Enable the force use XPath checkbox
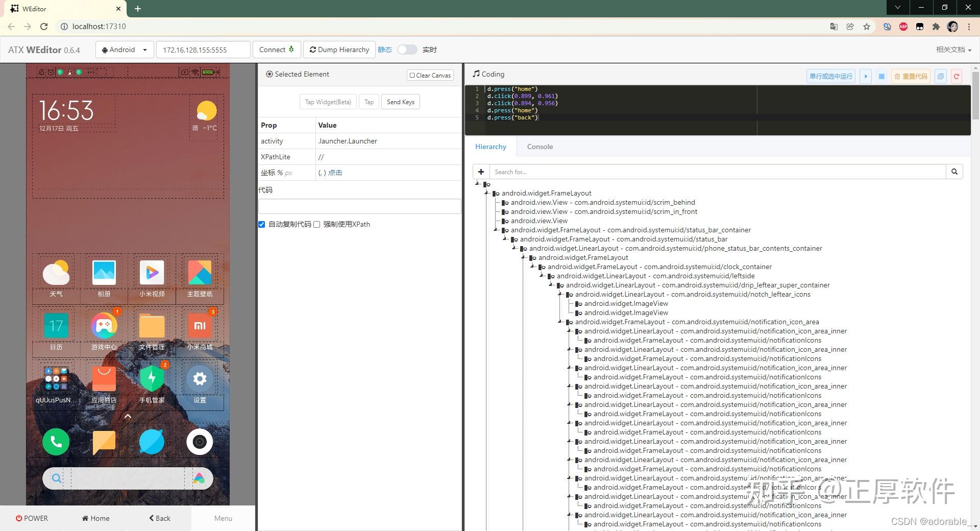Viewport: 980px width, 531px height. point(317,225)
